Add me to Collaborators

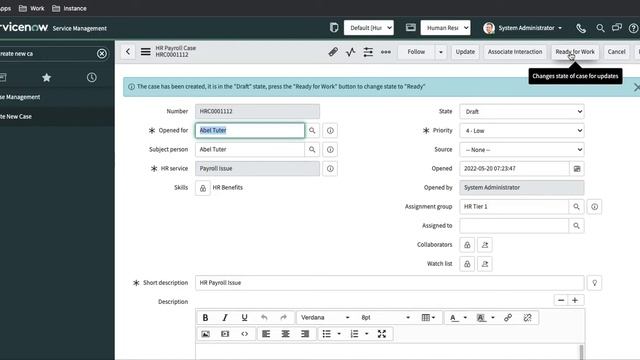tap(485, 245)
